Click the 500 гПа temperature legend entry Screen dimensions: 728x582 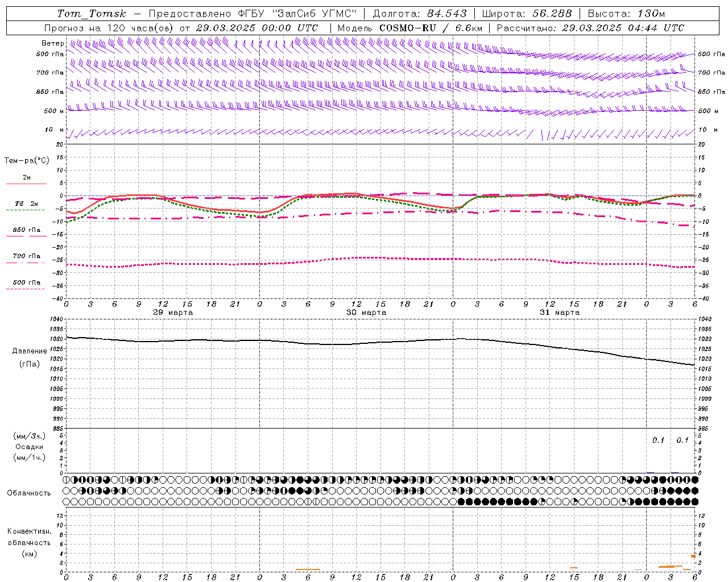27,282
